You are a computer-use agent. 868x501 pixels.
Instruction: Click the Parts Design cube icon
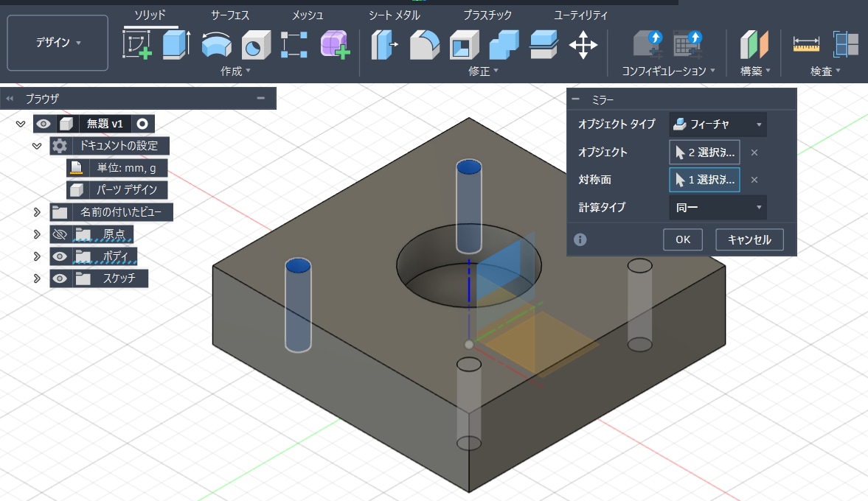[77, 189]
